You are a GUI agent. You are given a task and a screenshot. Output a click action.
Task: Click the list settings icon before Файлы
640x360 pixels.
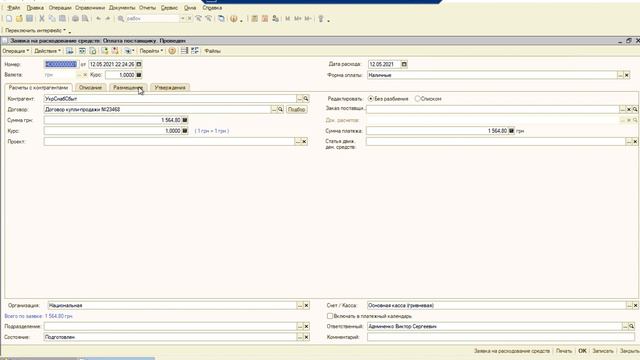(195, 51)
